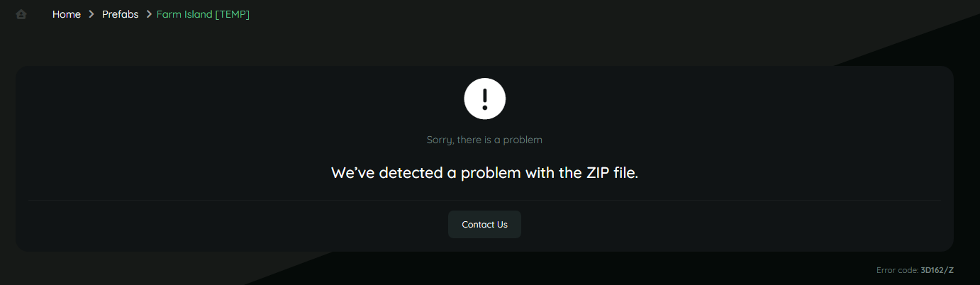
Task: Go to the Home breadcrumb link
Action: pos(67,14)
